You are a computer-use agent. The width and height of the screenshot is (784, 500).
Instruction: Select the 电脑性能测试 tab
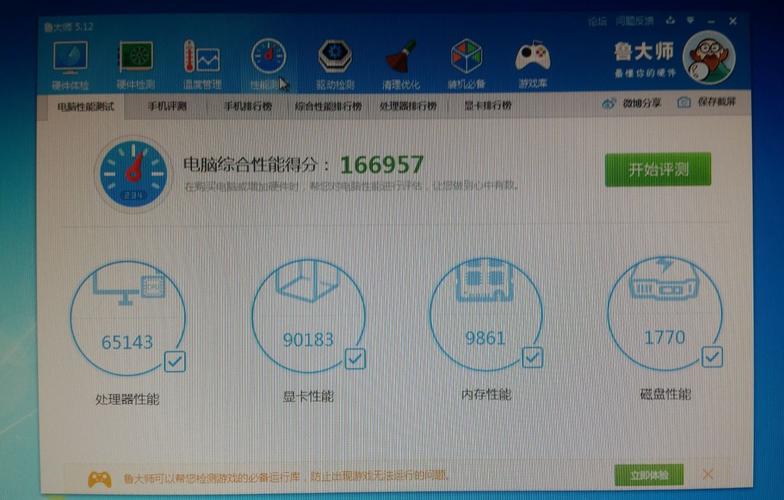86,106
